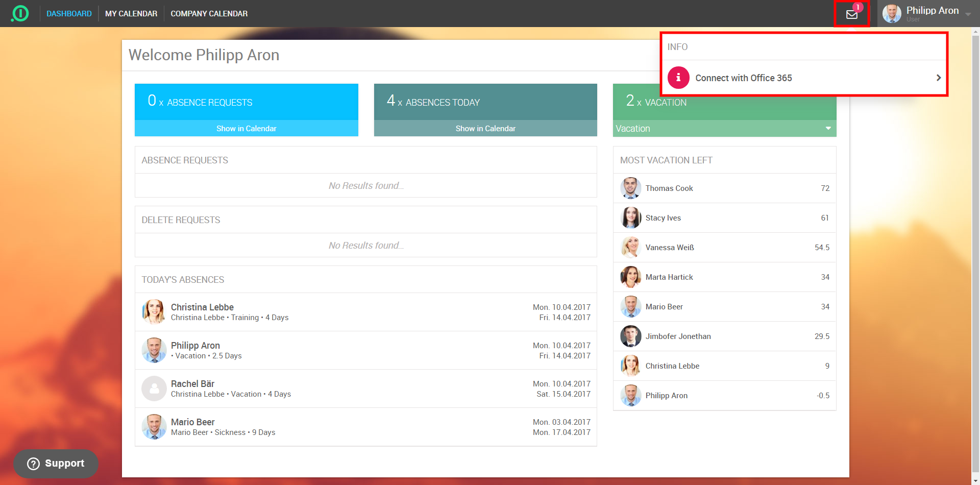980x485 pixels.
Task: Click the Support question mark icon
Action: [x=33, y=464]
